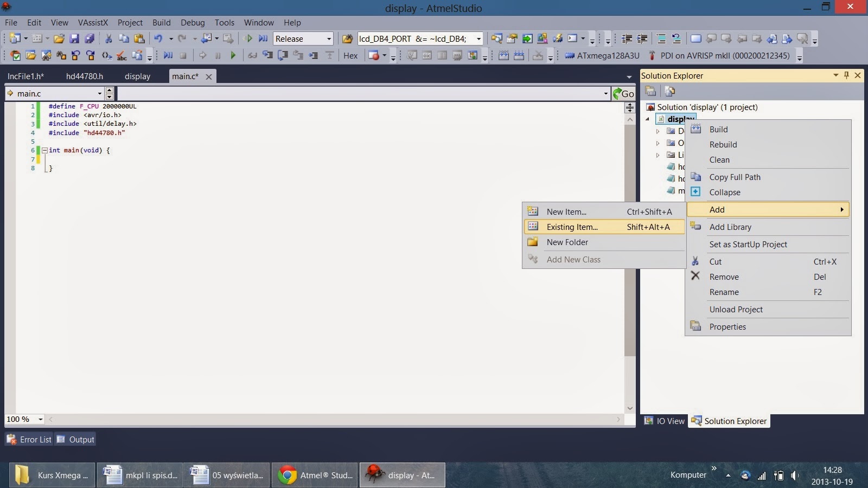Choose Clean in the context menu

click(x=768, y=159)
